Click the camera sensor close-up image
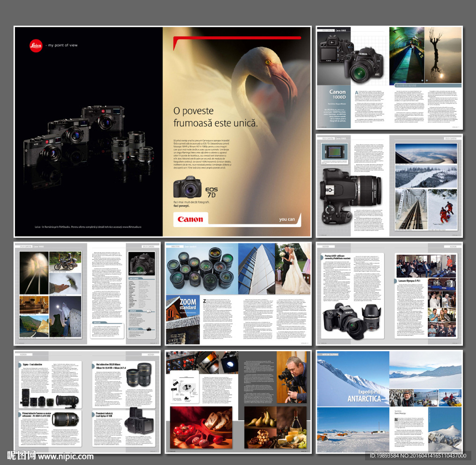The image size is (476, 465). pos(335,152)
